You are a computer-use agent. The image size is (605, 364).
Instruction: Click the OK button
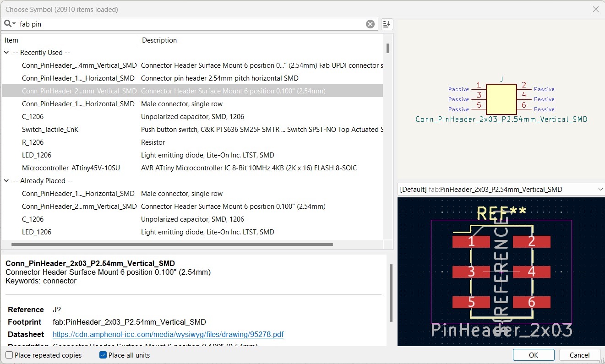click(534, 355)
